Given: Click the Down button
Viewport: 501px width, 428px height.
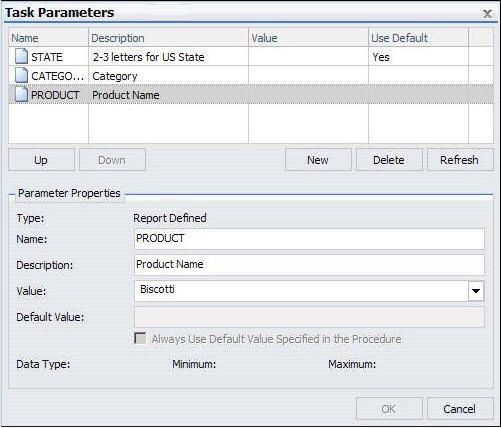Looking at the screenshot, I should point(112,160).
